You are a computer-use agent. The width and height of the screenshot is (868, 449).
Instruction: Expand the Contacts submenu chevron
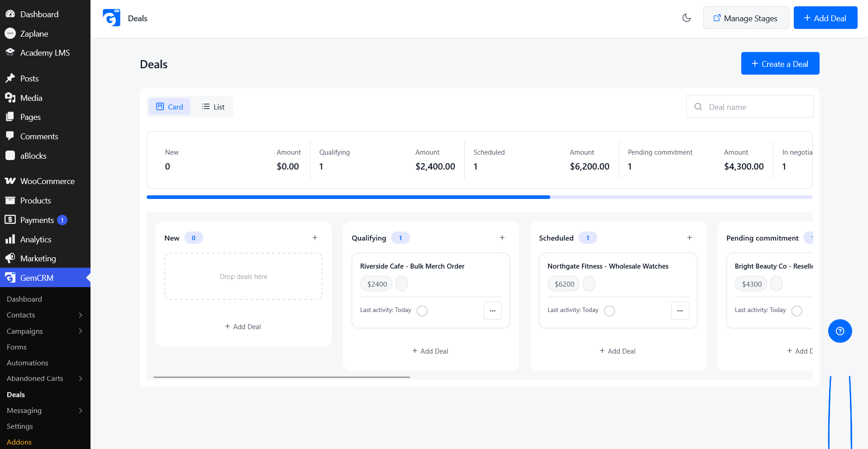pyautogui.click(x=81, y=315)
